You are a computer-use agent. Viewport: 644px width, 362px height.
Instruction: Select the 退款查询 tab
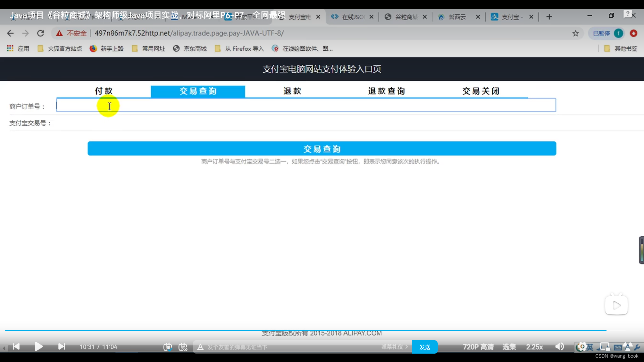pyautogui.click(x=386, y=91)
